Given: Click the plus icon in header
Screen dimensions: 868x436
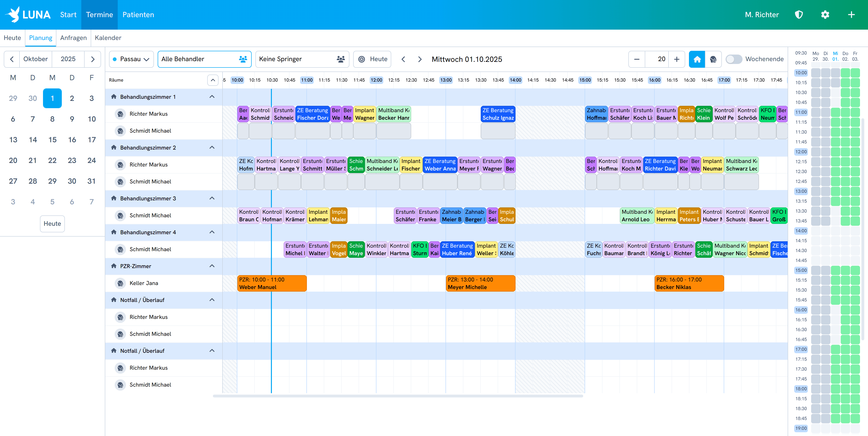Looking at the screenshot, I should (x=852, y=15).
